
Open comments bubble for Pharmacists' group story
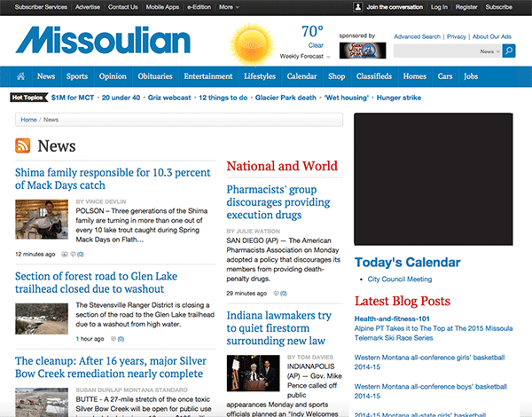click(x=276, y=293)
